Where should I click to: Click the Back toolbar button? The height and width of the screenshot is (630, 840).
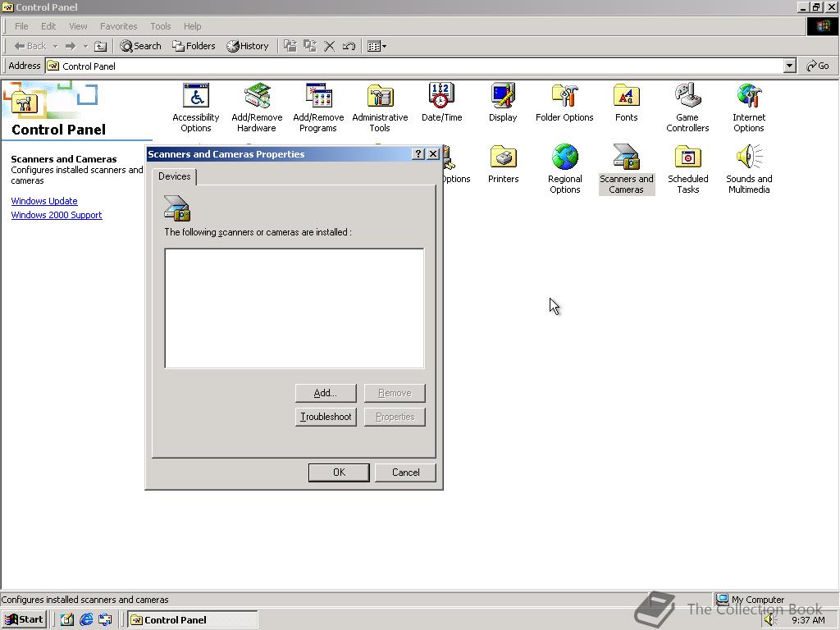[30, 46]
